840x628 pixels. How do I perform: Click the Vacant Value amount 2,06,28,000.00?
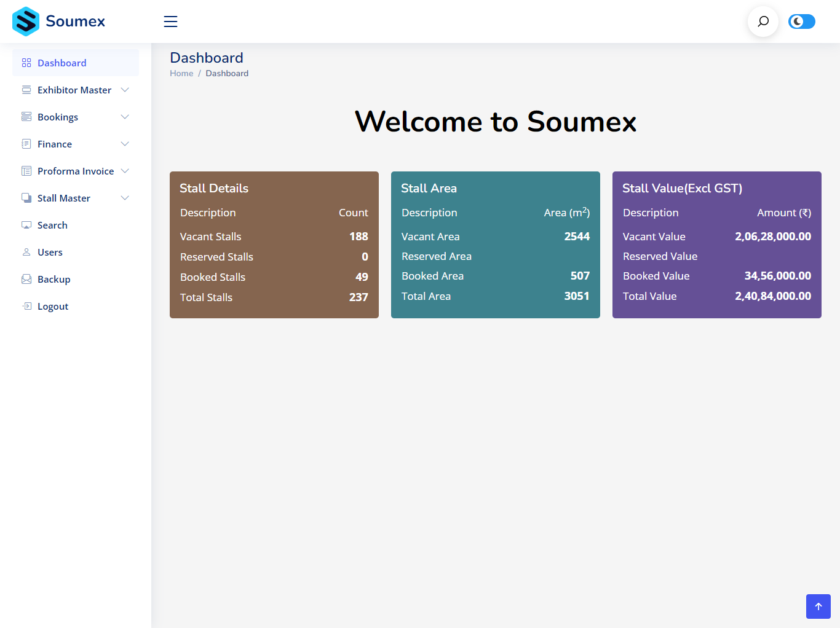point(773,237)
